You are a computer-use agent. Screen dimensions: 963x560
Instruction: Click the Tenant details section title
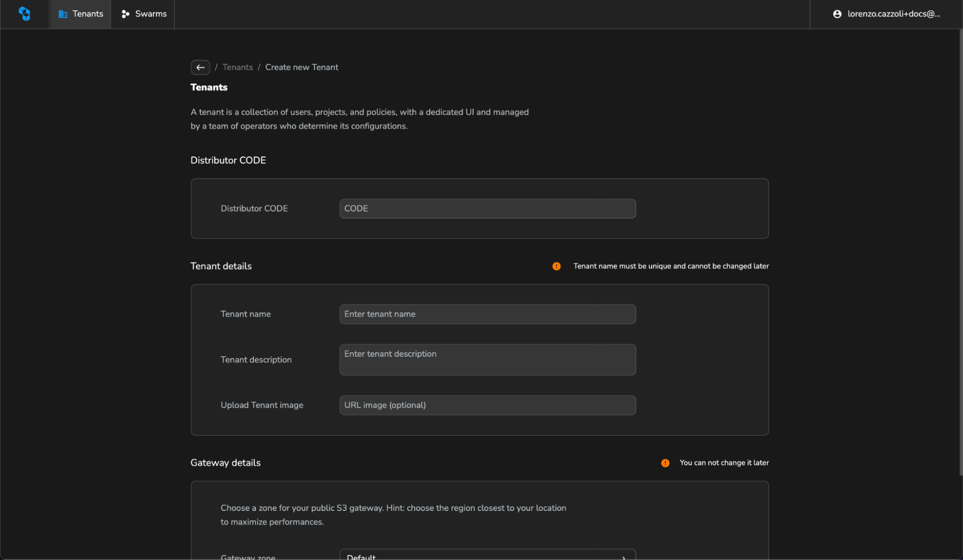(221, 266)
